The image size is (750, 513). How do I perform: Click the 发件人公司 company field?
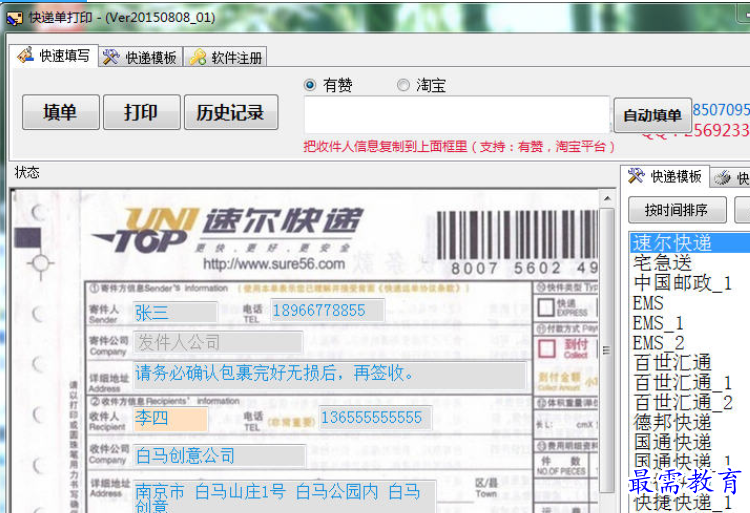click(218, 342)
